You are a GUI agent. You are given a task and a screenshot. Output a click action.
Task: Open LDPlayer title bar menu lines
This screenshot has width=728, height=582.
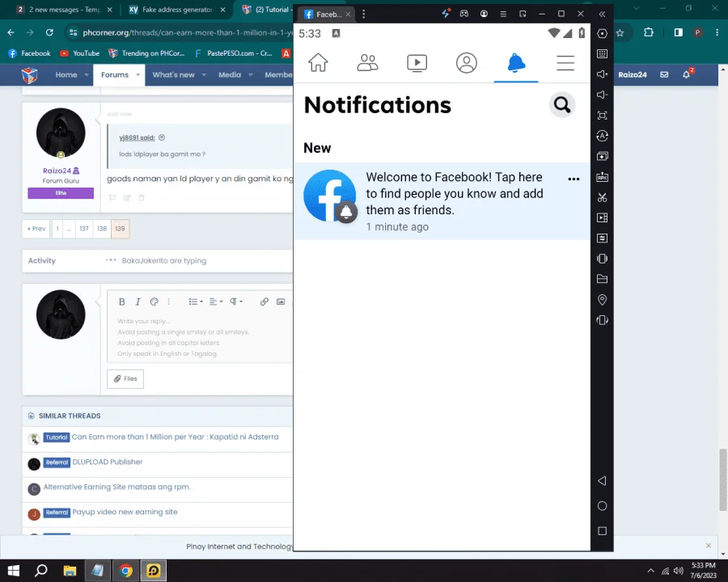click(503, 14)
